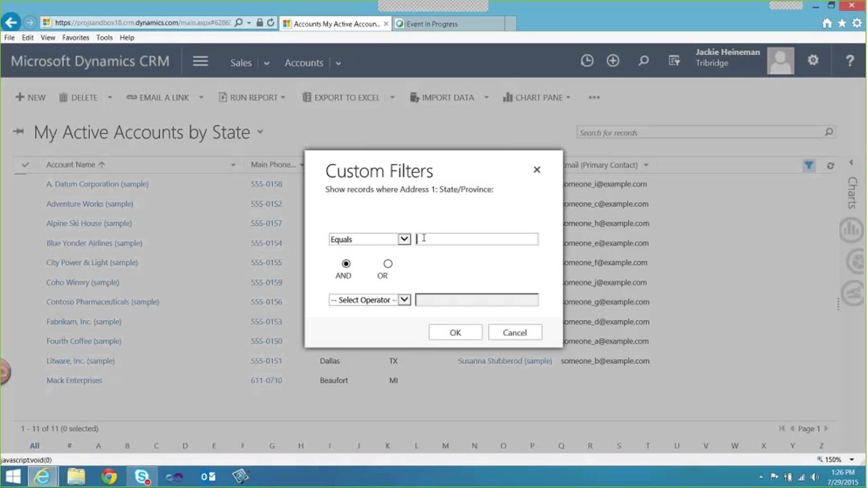
Task: Click the pin view icon
Action: (18, 131)
